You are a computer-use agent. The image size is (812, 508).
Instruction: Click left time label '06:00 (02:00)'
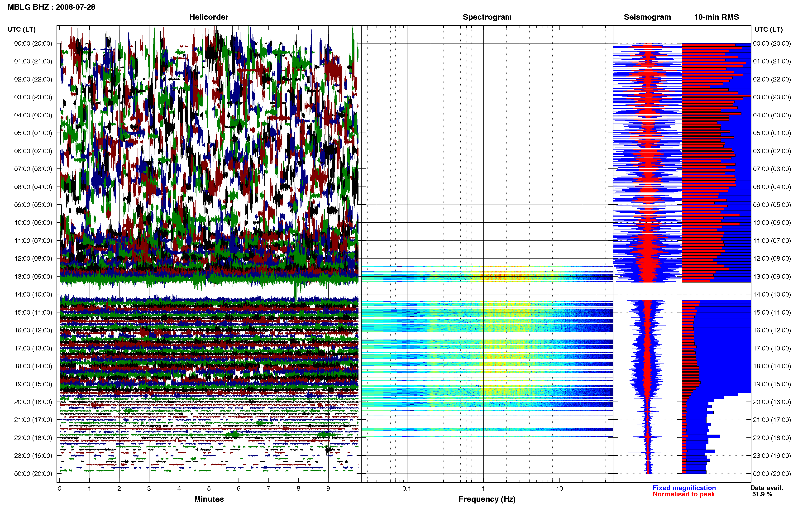pos(33,151)
